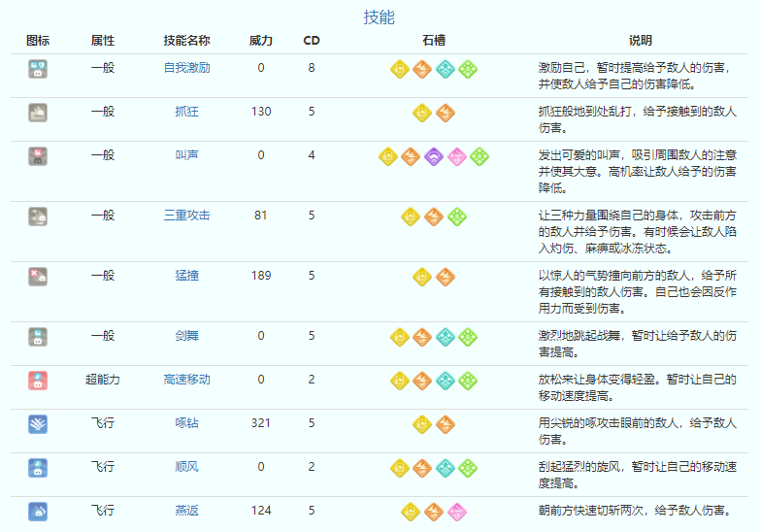Click the green stone slot in 三重攻击 row
This screenshot has height=532, width=761.
point(455,216)
